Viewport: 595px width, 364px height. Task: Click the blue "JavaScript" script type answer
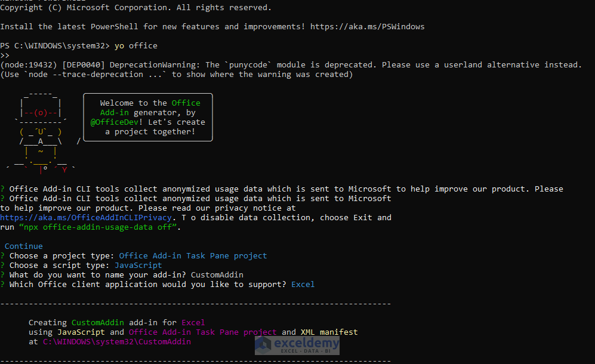pos(138,265)
